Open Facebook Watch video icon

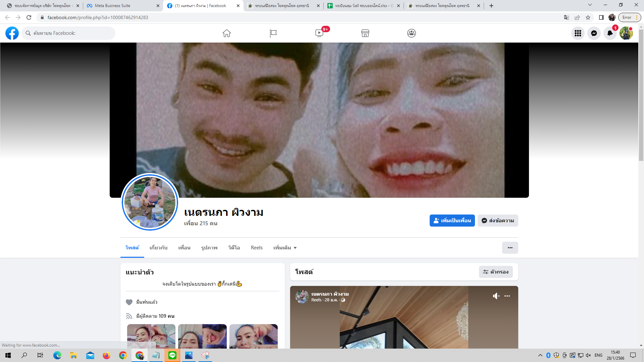click(x=319, y=33)
